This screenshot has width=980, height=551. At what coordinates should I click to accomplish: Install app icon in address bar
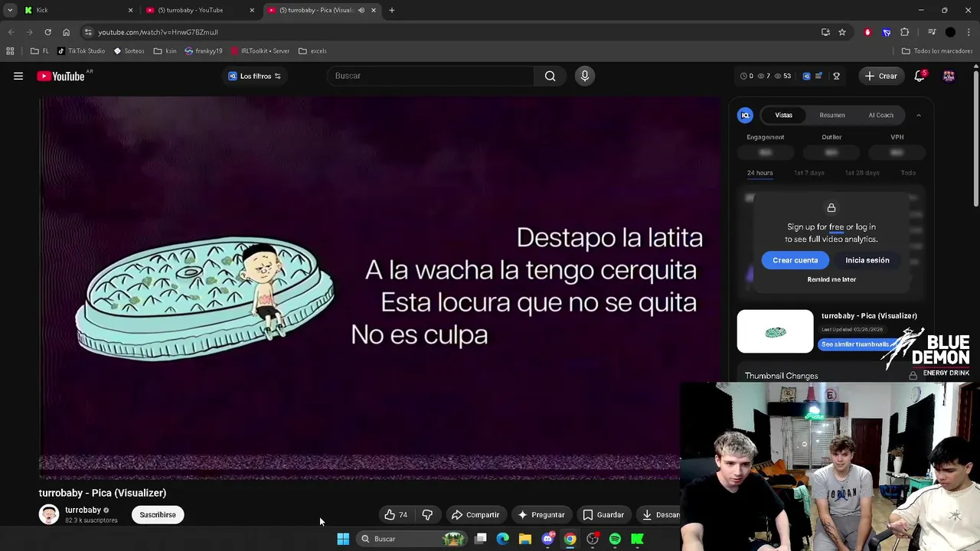[x=825, y=32]
